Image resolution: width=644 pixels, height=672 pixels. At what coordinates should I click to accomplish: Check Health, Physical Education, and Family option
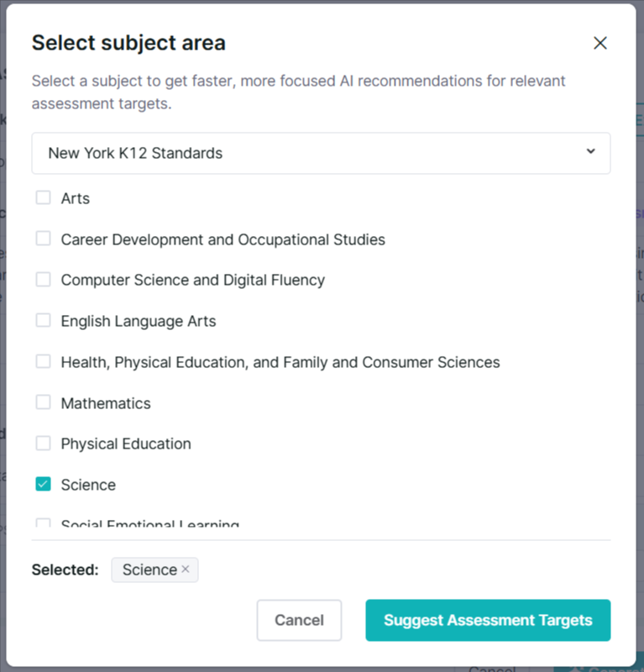(x=44, y=361)
